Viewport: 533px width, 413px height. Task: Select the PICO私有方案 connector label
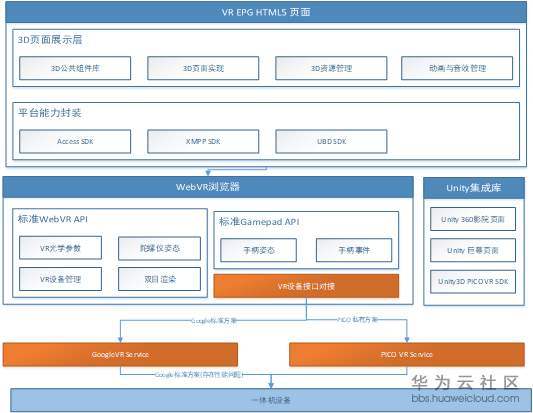357,320
